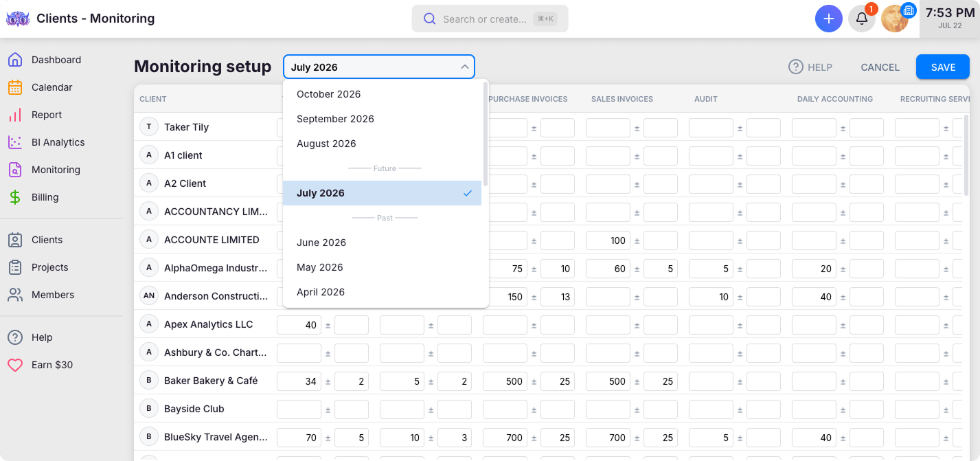Open Clients from the sidebar
This screenshot has width=980, height=461.
point(35,240)
